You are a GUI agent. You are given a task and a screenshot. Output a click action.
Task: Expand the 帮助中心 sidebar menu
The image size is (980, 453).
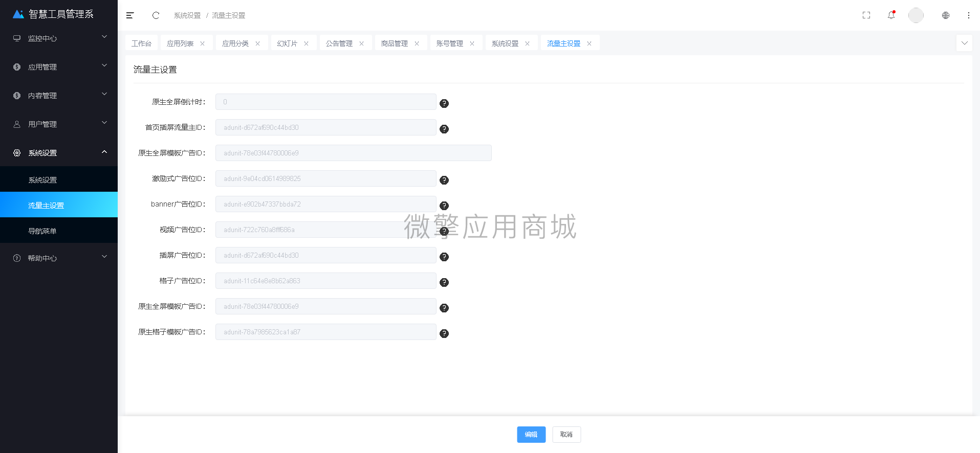tap(59, 258)
